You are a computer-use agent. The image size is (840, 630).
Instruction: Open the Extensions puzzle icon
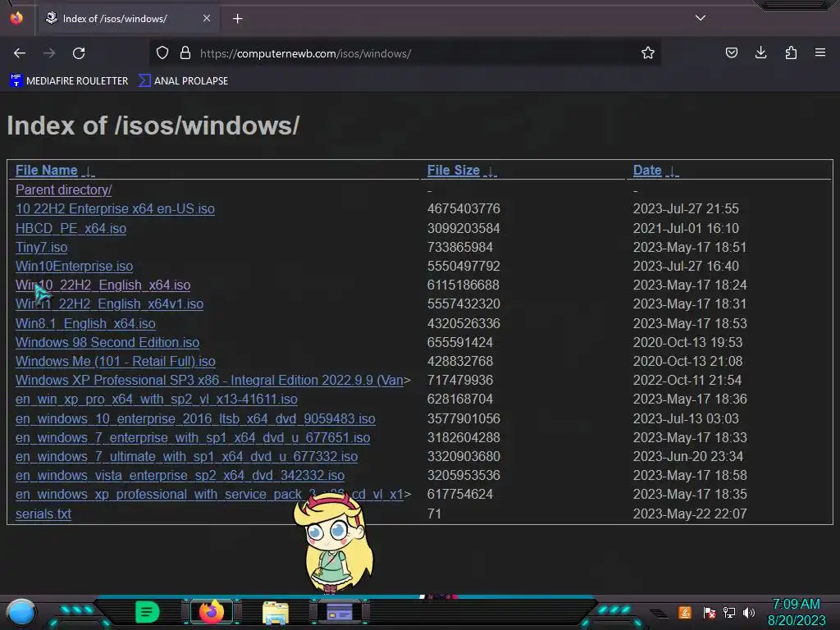click(791, 52)
